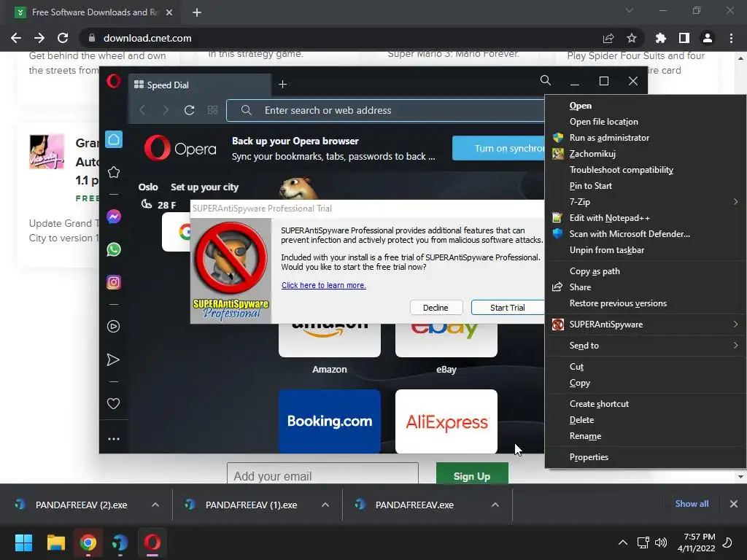The image size is (747, 560).
Task: Open the player icon in the Opera sidebar
Action: coord(113,326)
